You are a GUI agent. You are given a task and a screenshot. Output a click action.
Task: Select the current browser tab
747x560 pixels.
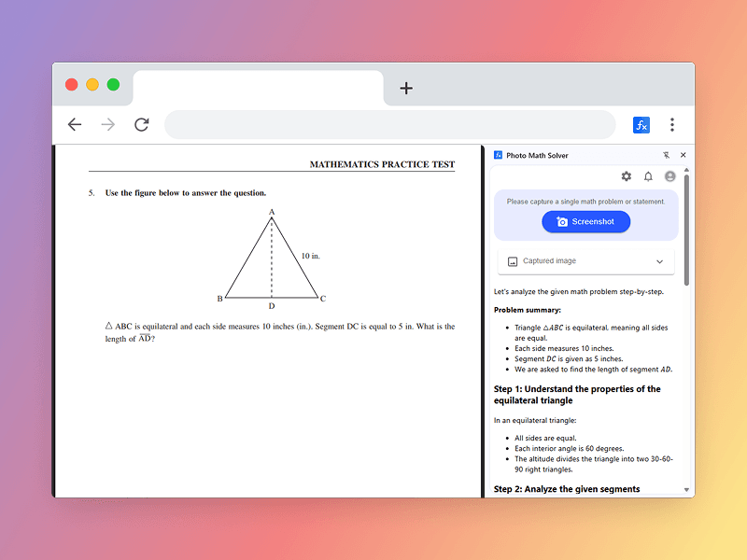258,88
